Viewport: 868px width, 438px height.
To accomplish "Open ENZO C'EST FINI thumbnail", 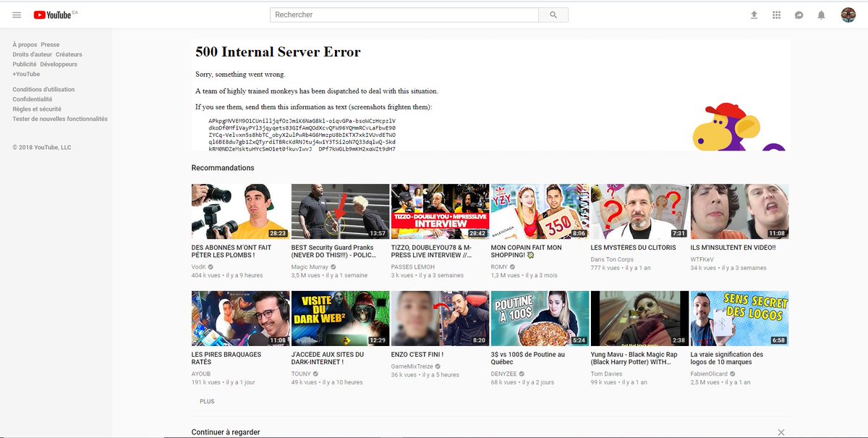I will pyautogui.click(x=441, y=319).
